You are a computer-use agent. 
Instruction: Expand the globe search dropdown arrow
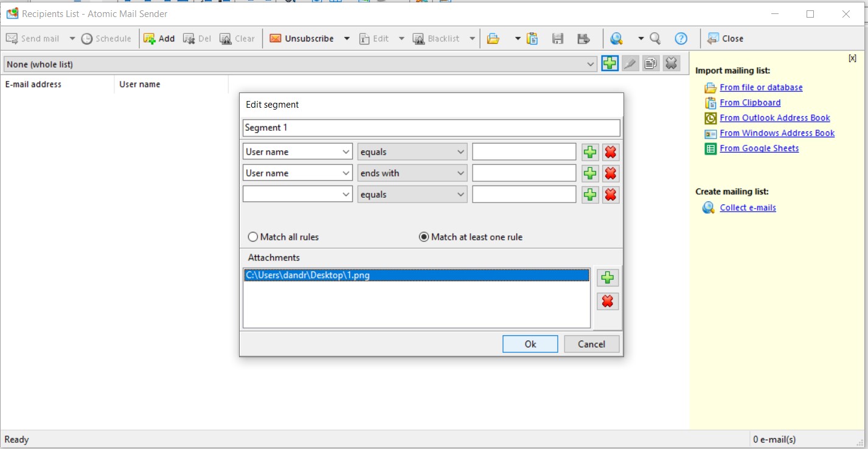coord(641,38)
